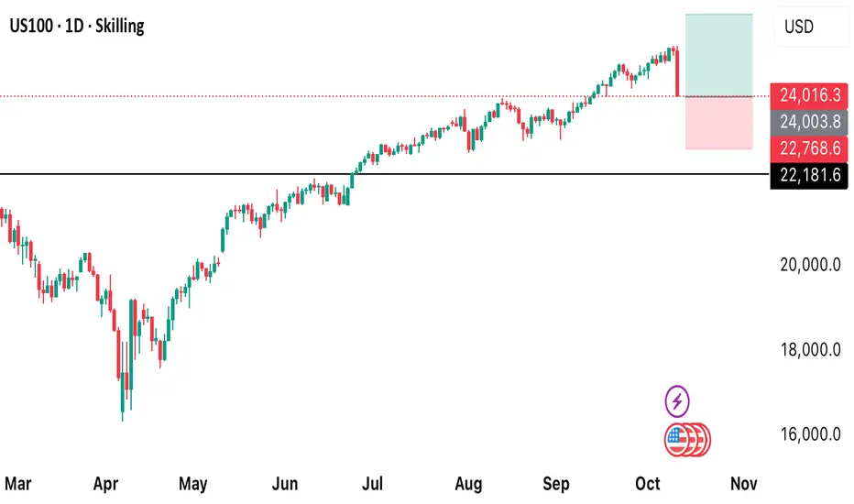Select the green take-profit zone

coord(718,55)
